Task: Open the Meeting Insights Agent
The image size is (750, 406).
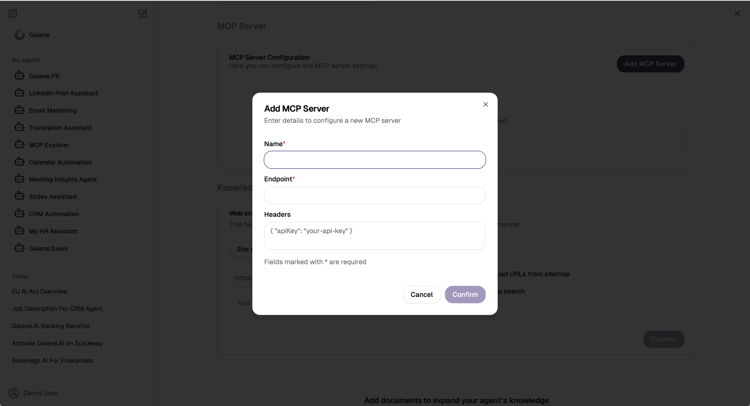Action: [63, 179]
